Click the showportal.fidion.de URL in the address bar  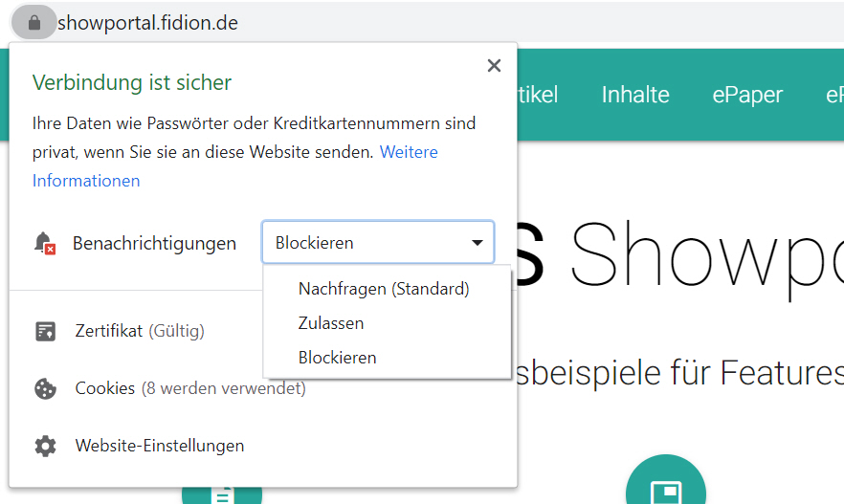pos(148,22)
